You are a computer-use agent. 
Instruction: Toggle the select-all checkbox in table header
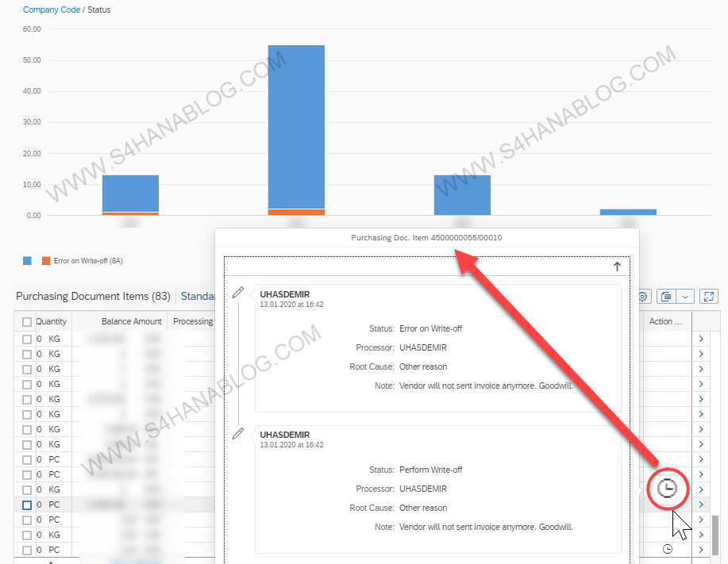[x=27, y=322]
